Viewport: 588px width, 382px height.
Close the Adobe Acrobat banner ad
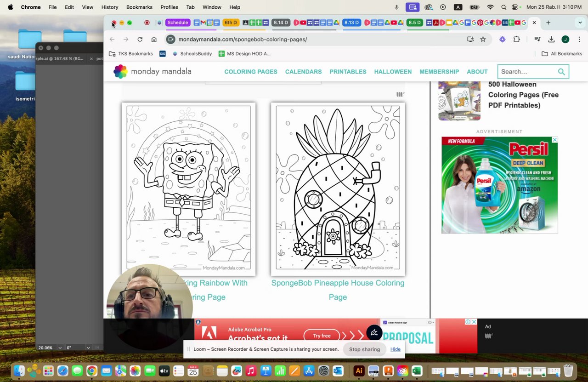point(474,322)
